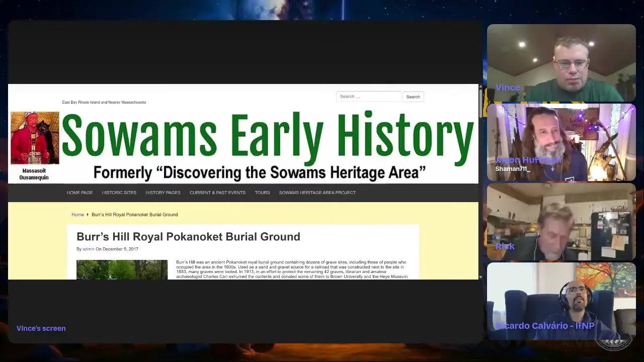This screenshot has width=644, height=362.
Task: Open CURRENT & PAST EVENTS in the navigation
Action: coord(217,193)
